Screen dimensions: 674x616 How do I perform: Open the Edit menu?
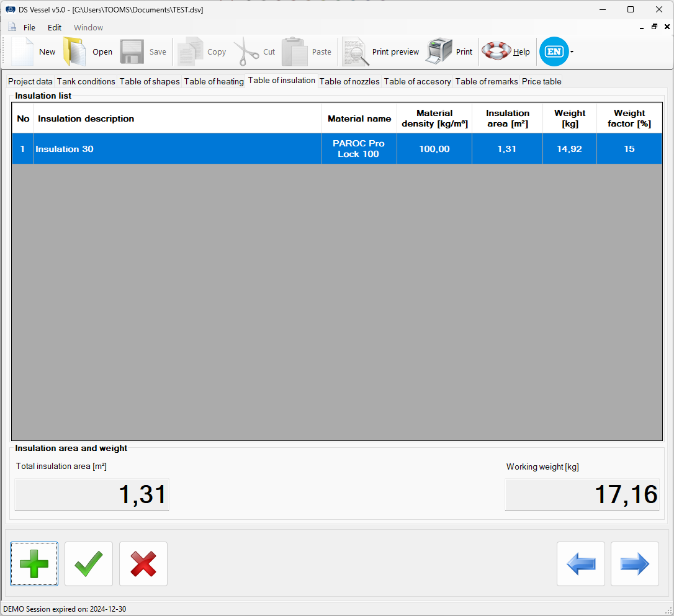coord(55,27)
